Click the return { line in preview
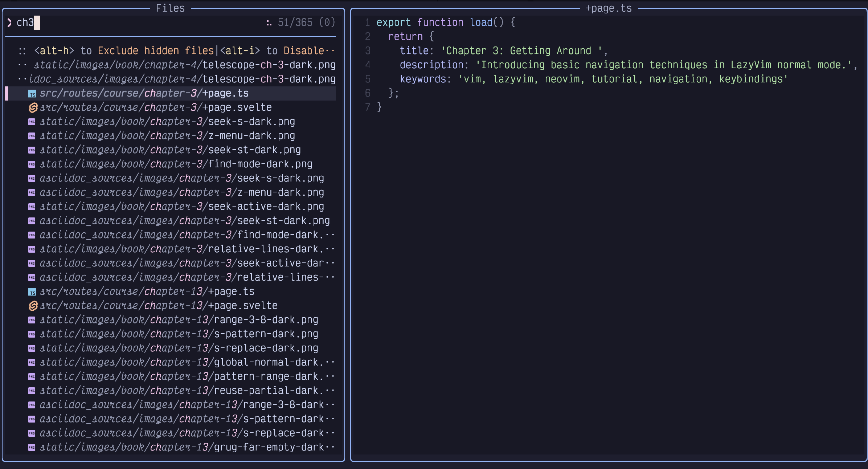The width and height of the screenshot is (868, 469). [x=411, y=37]
